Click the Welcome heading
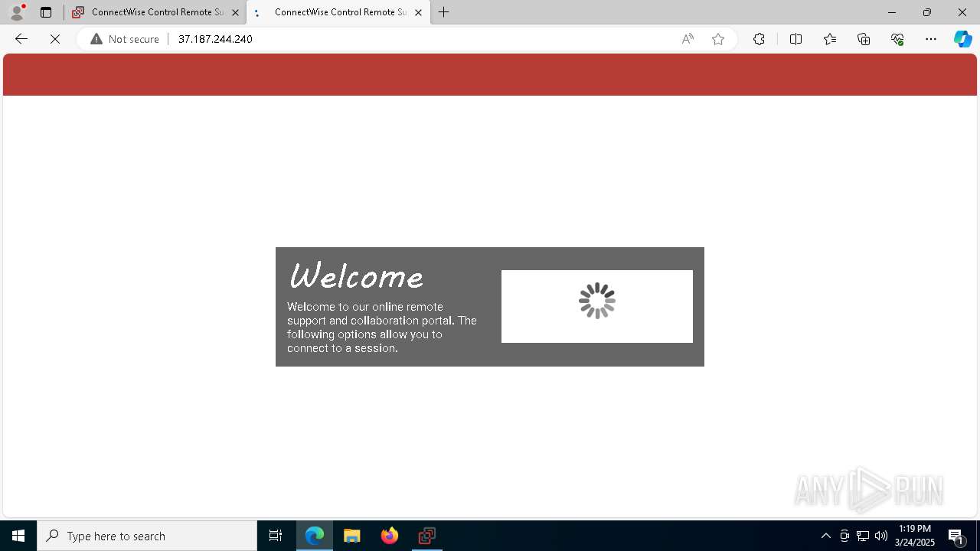The image size is (980, 551). 356,276
